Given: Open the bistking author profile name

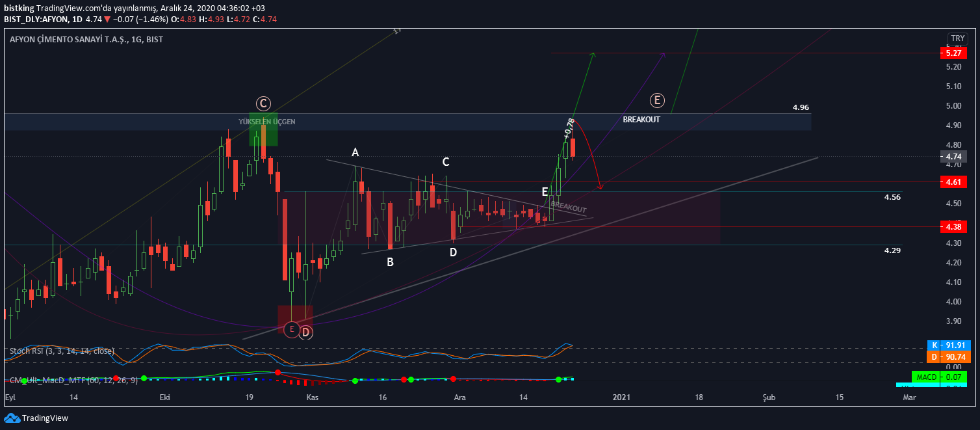Looking at the screenshot, I should 18,8.
